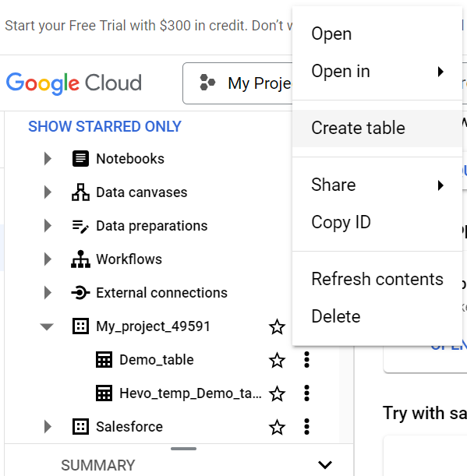This screenshot has width=467, height=476.
Task: Star the My_project_49591 dataset
Action: pyautogui.click(x=277, y=326)
